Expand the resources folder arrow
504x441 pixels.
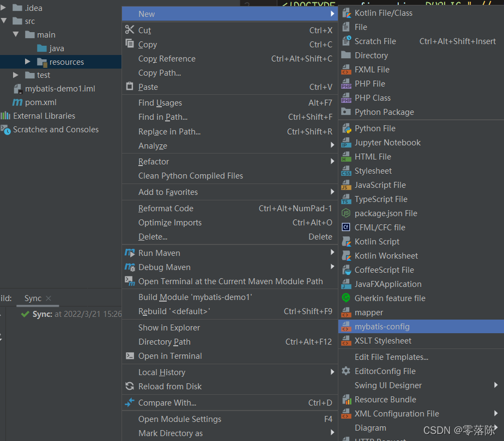click(28, 62)
